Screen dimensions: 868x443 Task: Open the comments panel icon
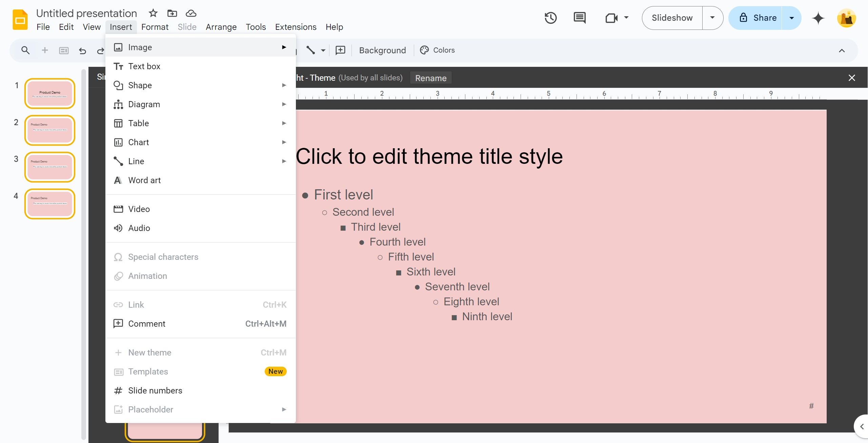579,18
